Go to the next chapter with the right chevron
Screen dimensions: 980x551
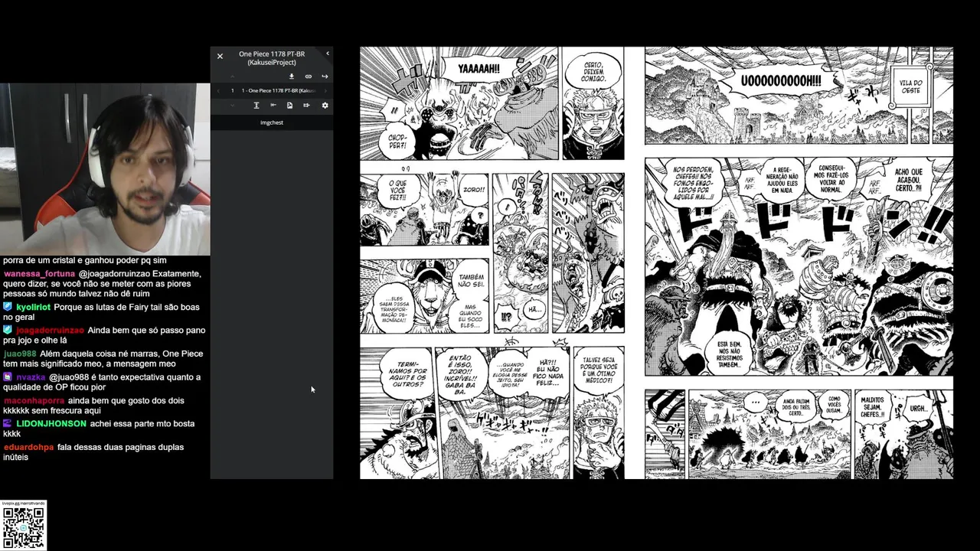click(325, 90)
